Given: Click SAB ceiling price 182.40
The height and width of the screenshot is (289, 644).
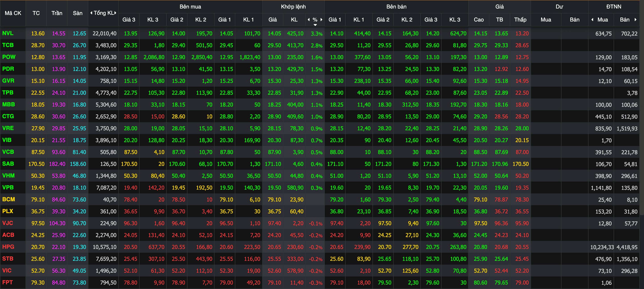Looking at the screenshot, I should coord(57,164).
